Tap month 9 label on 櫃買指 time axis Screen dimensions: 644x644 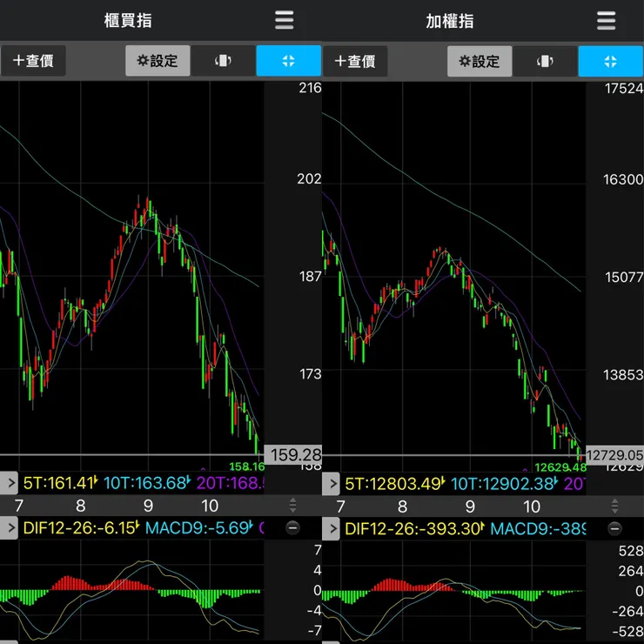tap(148, 506)
